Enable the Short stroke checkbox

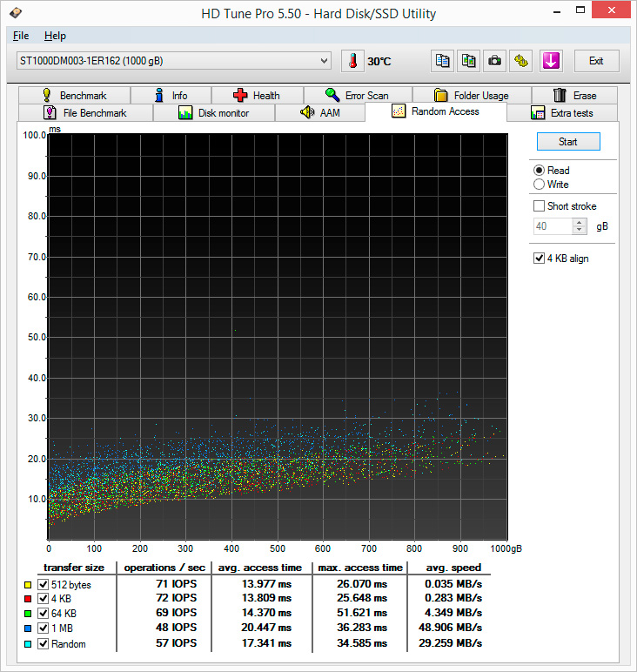(x=540, y=206)
